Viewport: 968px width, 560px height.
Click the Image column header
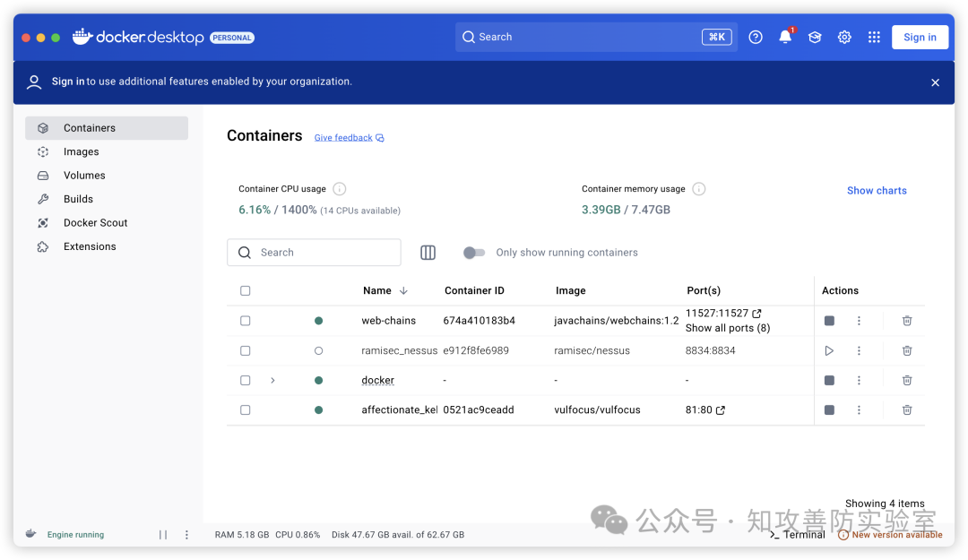point(570,291)
